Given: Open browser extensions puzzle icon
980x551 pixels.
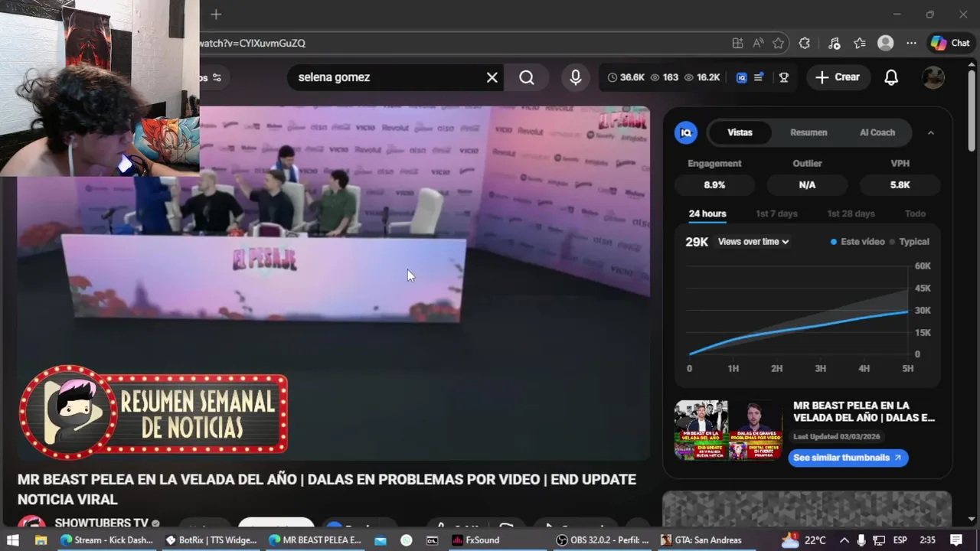Looking at the screenshot, I should point(805,44).
